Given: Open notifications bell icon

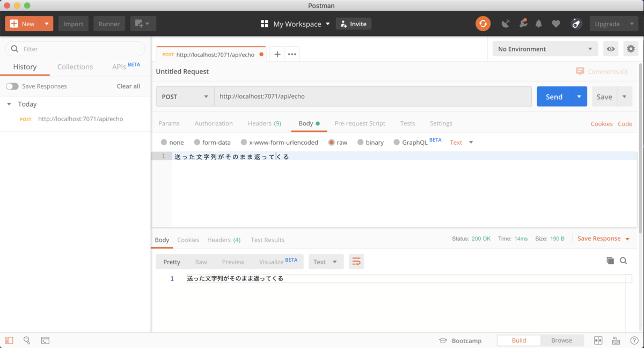Looking at the screenshot, I should click(539, 24).
